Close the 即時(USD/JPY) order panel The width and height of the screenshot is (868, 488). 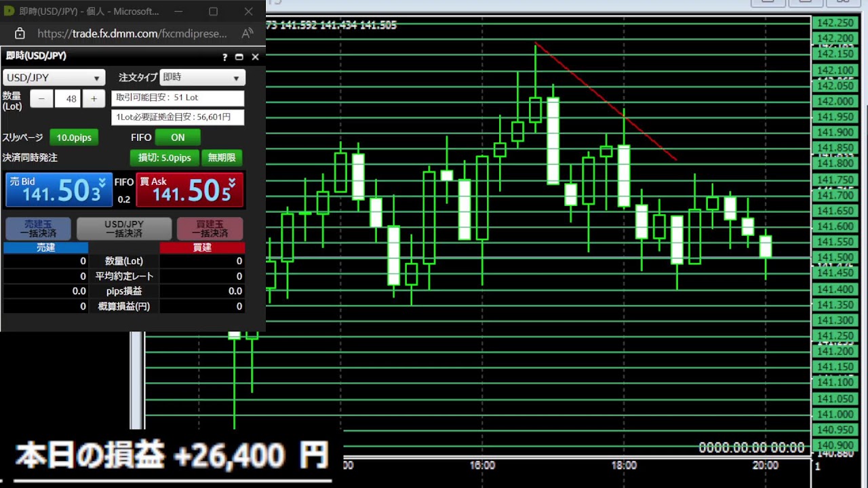click(255, 58)
